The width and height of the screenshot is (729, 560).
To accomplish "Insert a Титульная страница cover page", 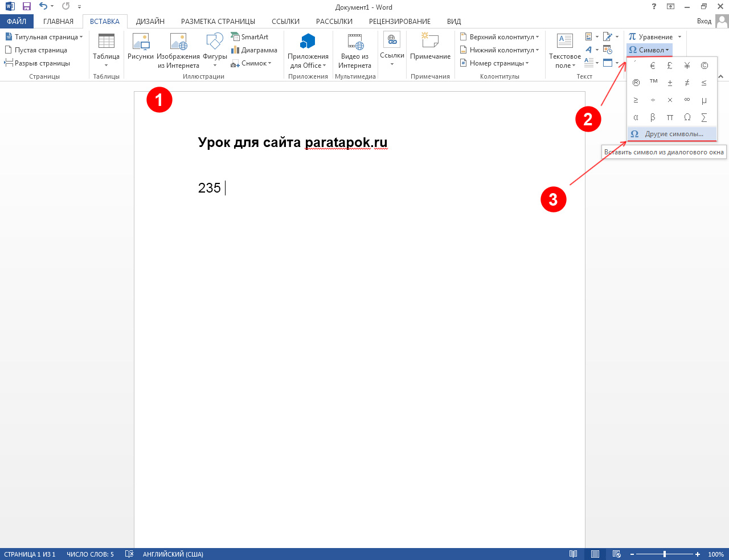I will [x=44, y=37].
